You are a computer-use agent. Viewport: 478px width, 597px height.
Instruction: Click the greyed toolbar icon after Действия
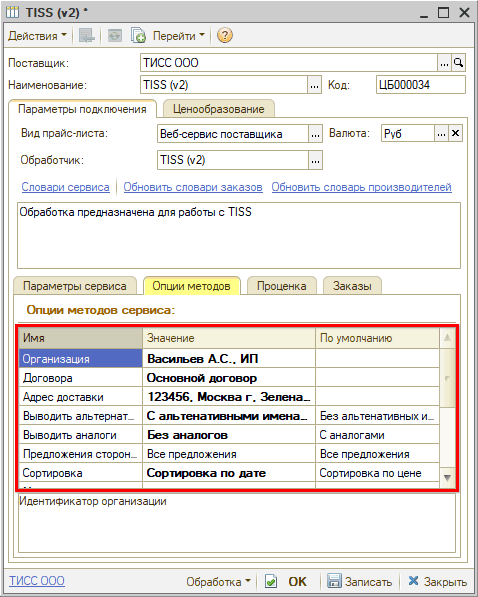pyautogui.click(x=86, y=36)
